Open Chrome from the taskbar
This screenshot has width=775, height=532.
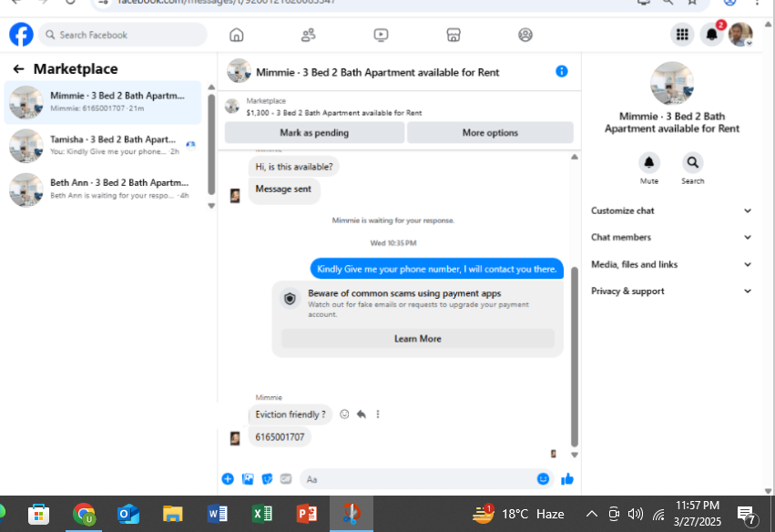(x=84, y=514)
